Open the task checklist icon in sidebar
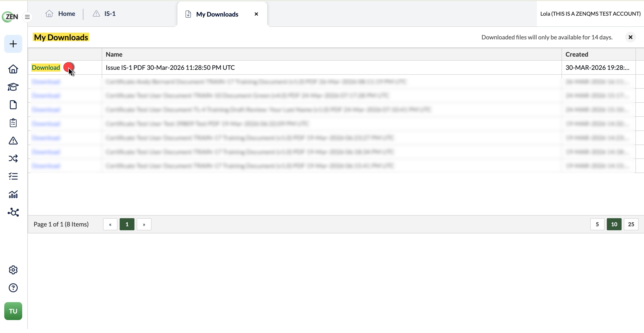The image size is (644, 333). coord(13,177)
